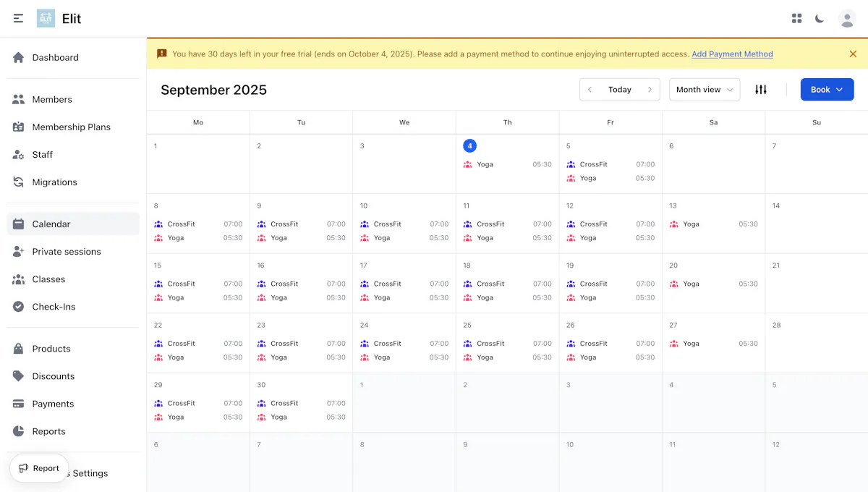Open the CrossFit class on September 5
This screenshot has width=868, height=492.
click(610, 164)
